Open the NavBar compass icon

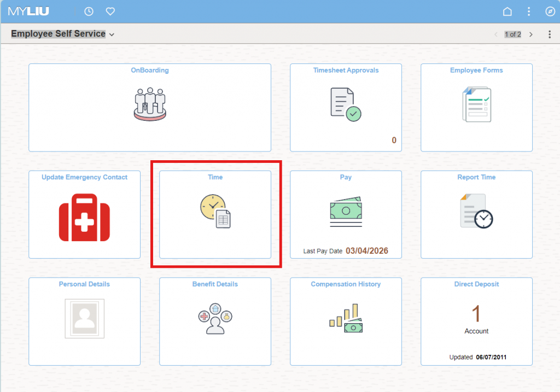(550, 11)
